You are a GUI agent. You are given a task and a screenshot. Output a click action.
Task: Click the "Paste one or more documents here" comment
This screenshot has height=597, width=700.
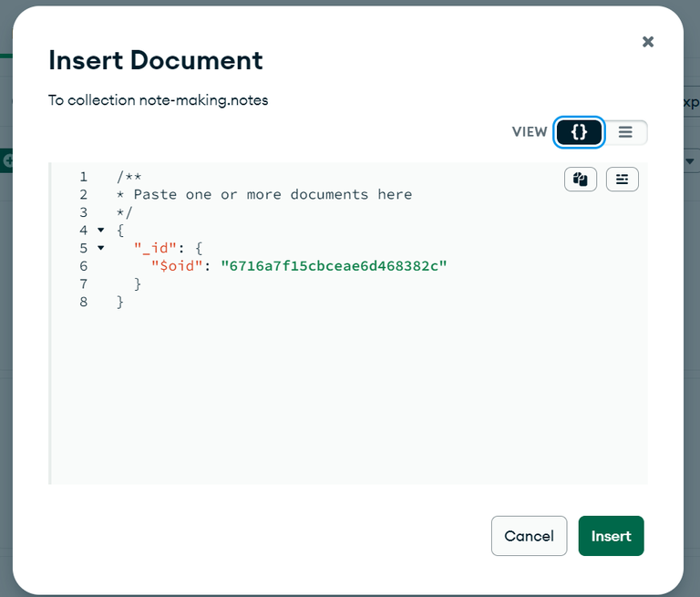click(x=273, y=194)
